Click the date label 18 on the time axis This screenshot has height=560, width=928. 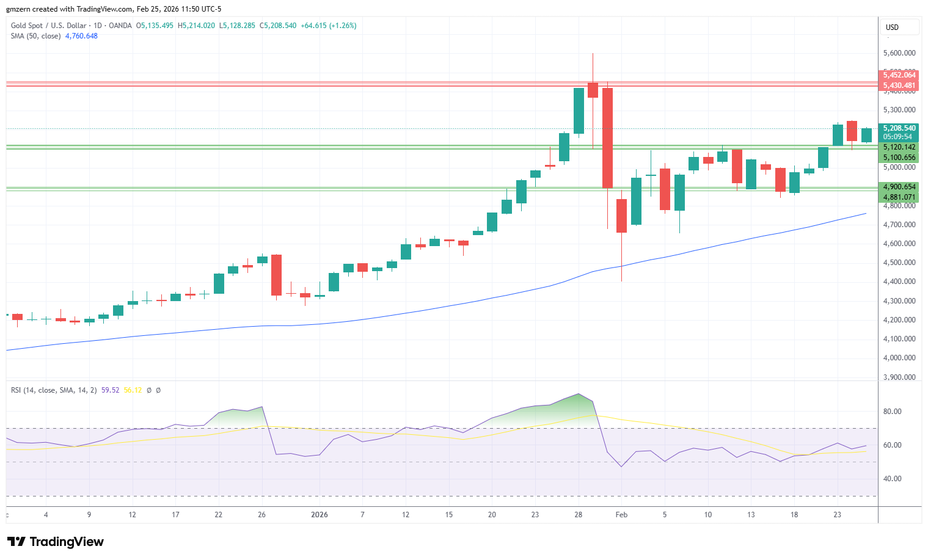[x=794, y=515]
